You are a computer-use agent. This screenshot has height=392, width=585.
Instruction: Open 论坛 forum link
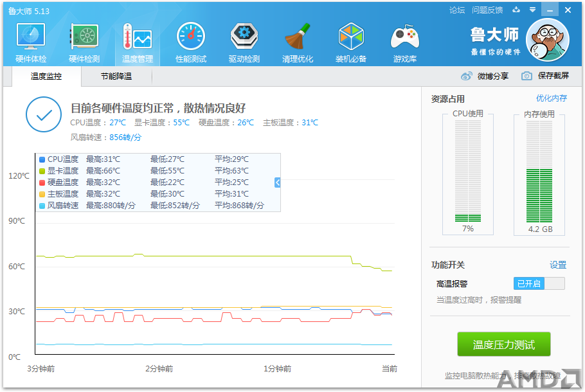pos(457,10)
